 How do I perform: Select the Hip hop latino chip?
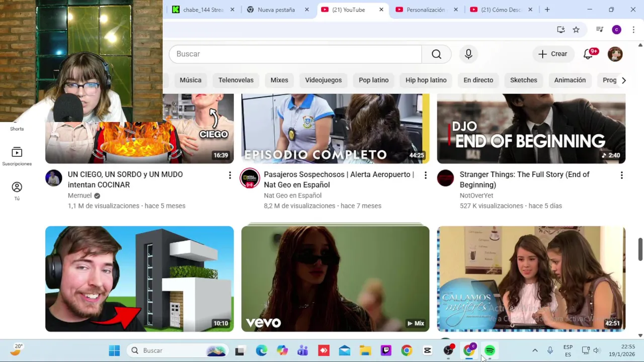pyautogui.click(x=426, y=80)
